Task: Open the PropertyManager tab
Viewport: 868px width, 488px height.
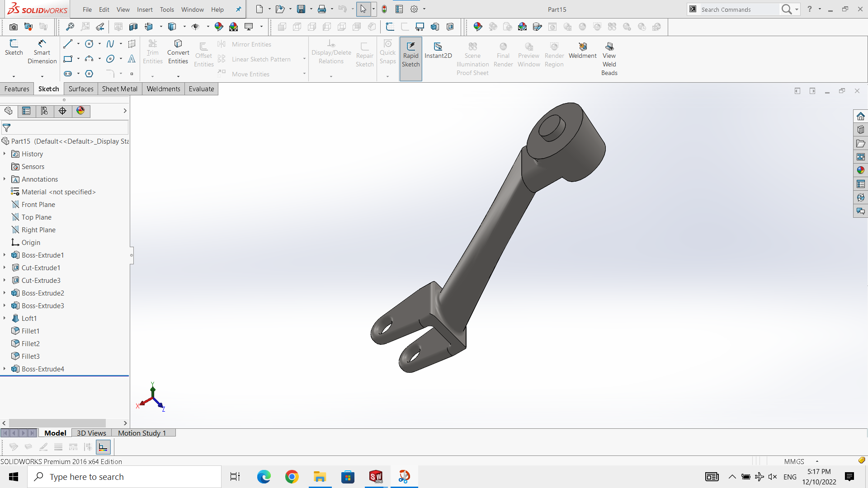Action: point(26,111)
